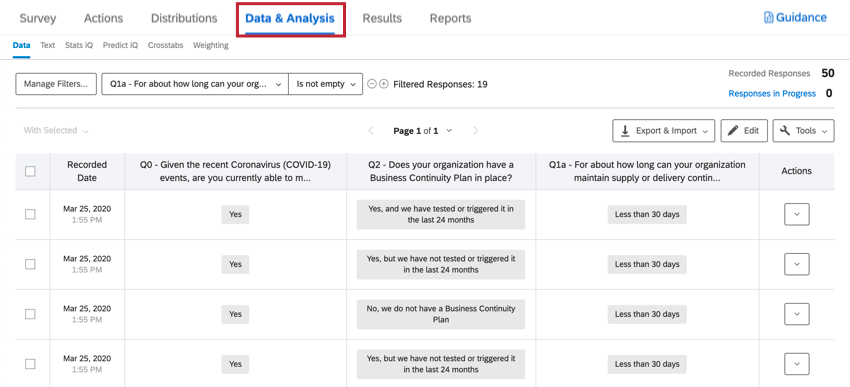Open the Q1a question filter dropdown

195,84
